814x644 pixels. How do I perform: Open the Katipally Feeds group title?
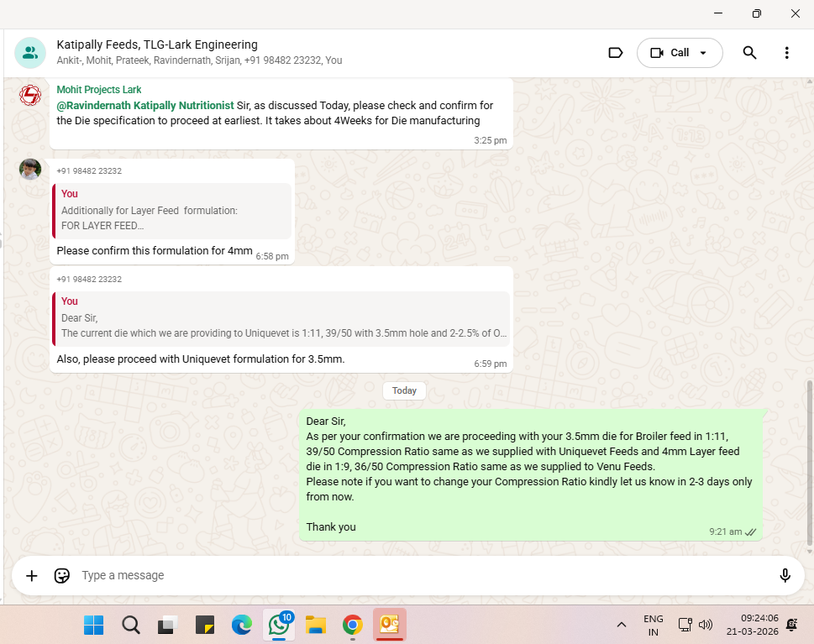pos(157,45)
